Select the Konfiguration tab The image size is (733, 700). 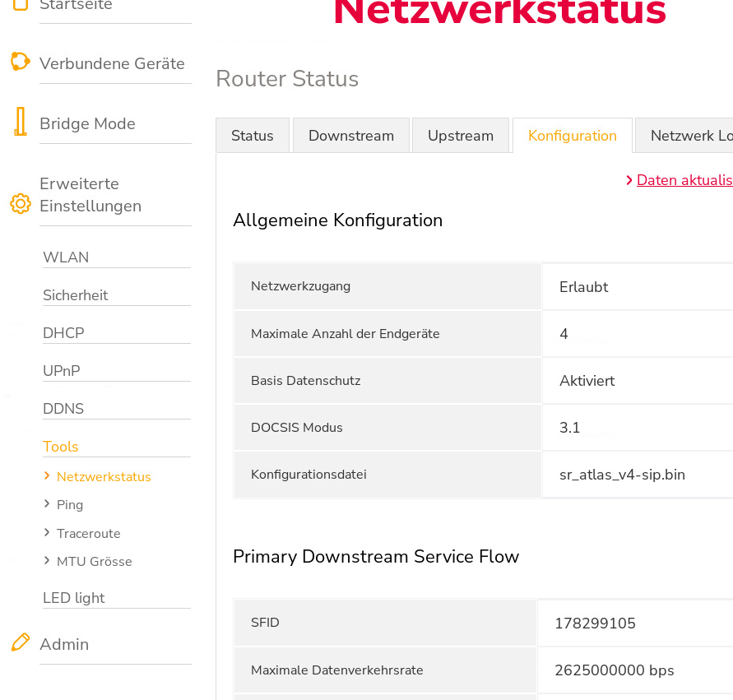point(573,136)
